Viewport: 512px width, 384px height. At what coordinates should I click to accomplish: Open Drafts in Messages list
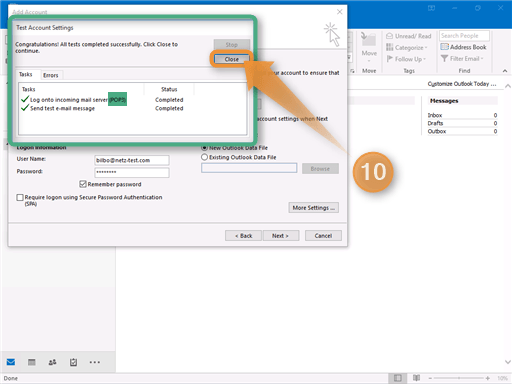pyautogui.click(x=462, y=123)
